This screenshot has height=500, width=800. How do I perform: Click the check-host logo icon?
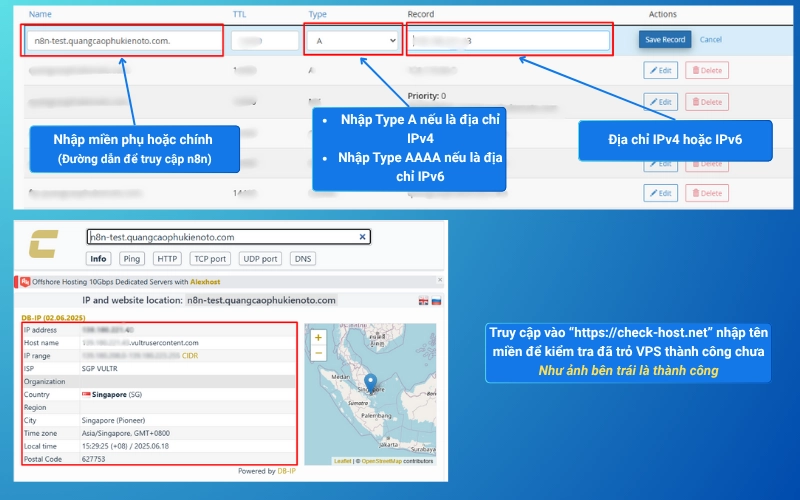tap(43, 243)
